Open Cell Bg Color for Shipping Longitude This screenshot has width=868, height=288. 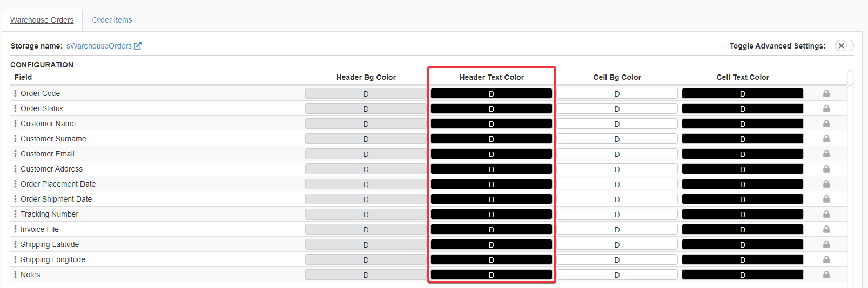point(617,259)
